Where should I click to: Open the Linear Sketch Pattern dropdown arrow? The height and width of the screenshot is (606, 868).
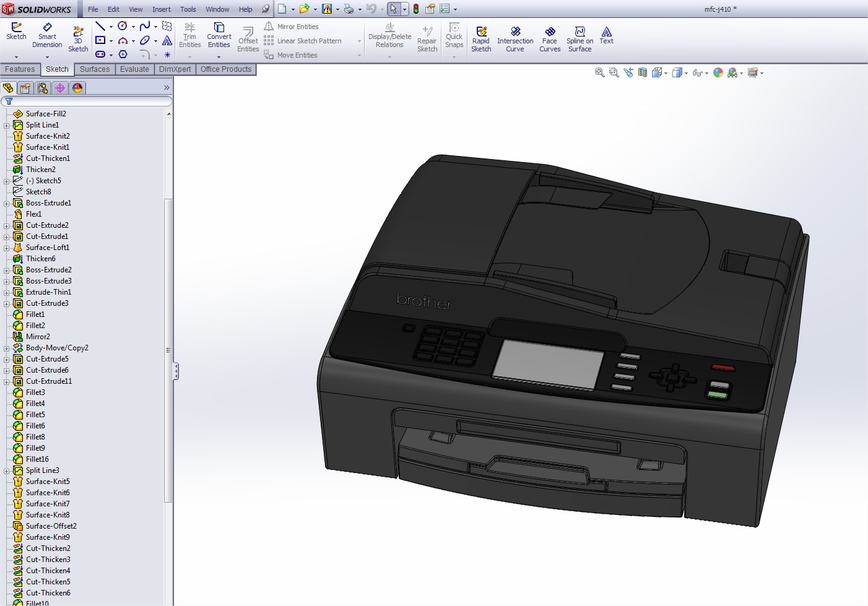click(359, 41)
